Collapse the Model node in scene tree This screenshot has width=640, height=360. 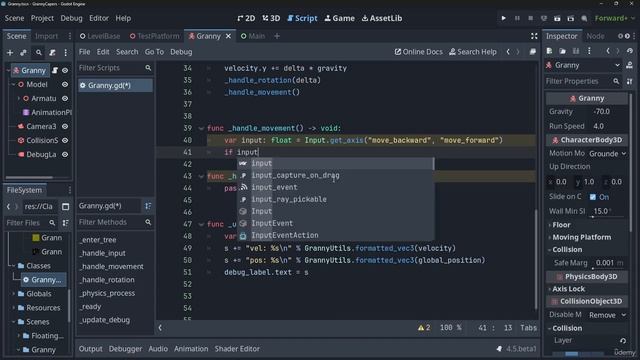[x=13, y=84]
